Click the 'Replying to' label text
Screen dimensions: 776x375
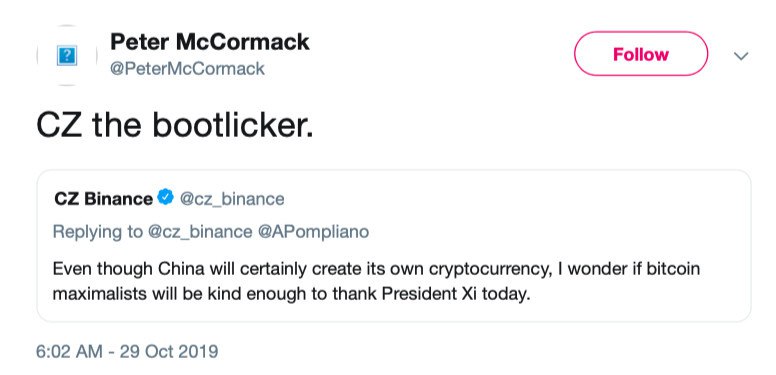[x=97, y=232]
